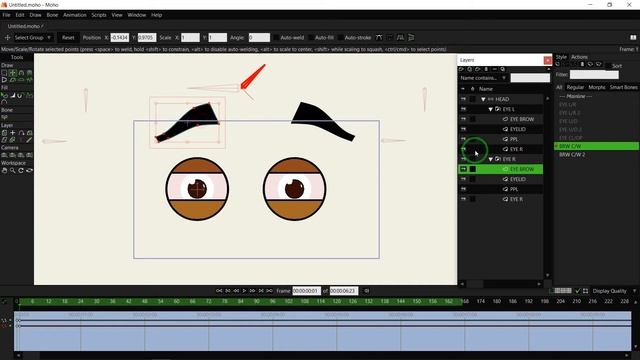Viewport: 640px width, 360px height.
Task: Select the Mainline entry in Actions
Action: click(x=576, y=96)
